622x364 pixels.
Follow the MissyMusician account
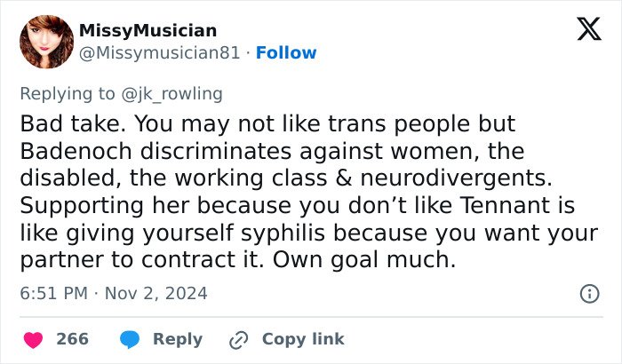point(286,53)
